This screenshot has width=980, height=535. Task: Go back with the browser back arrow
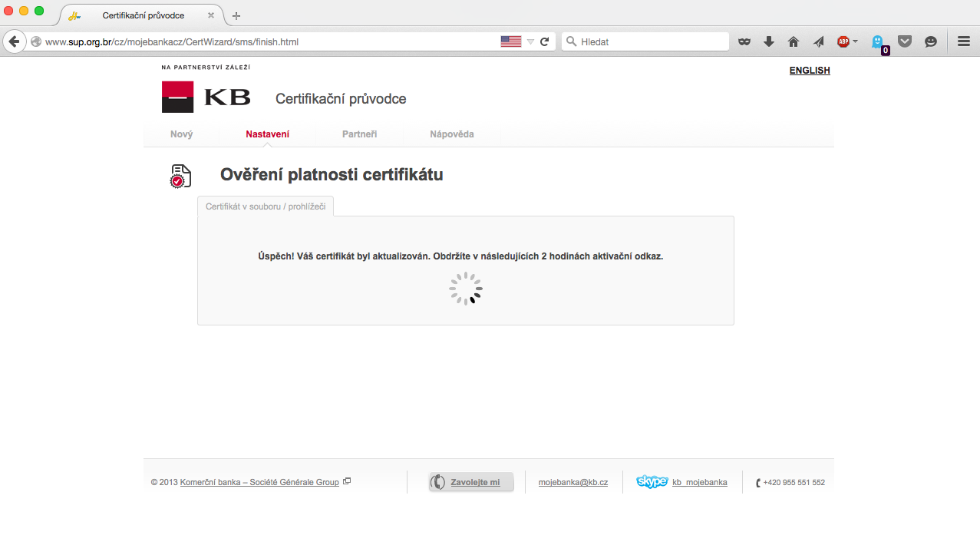pyautogui.click(x=14, y=41)
